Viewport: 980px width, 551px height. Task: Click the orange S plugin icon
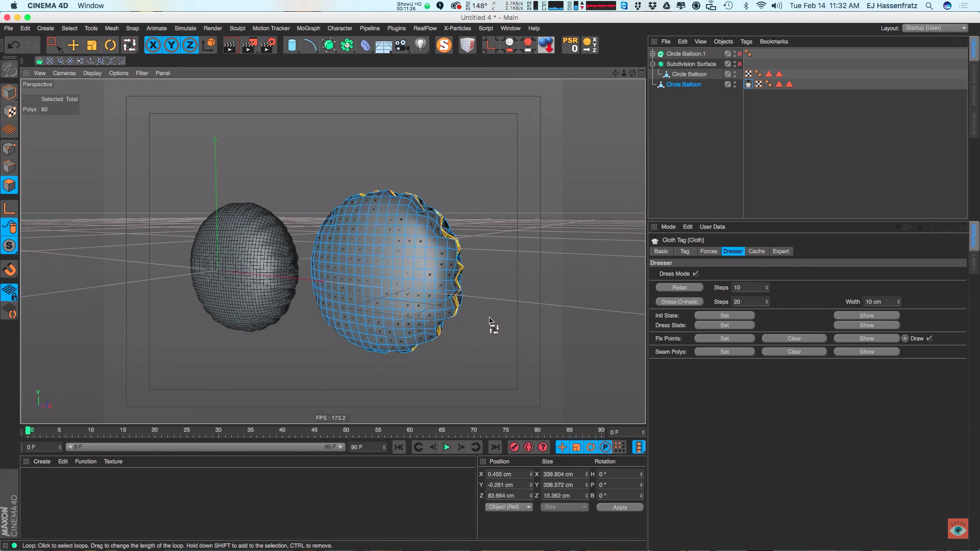(444, 45)
